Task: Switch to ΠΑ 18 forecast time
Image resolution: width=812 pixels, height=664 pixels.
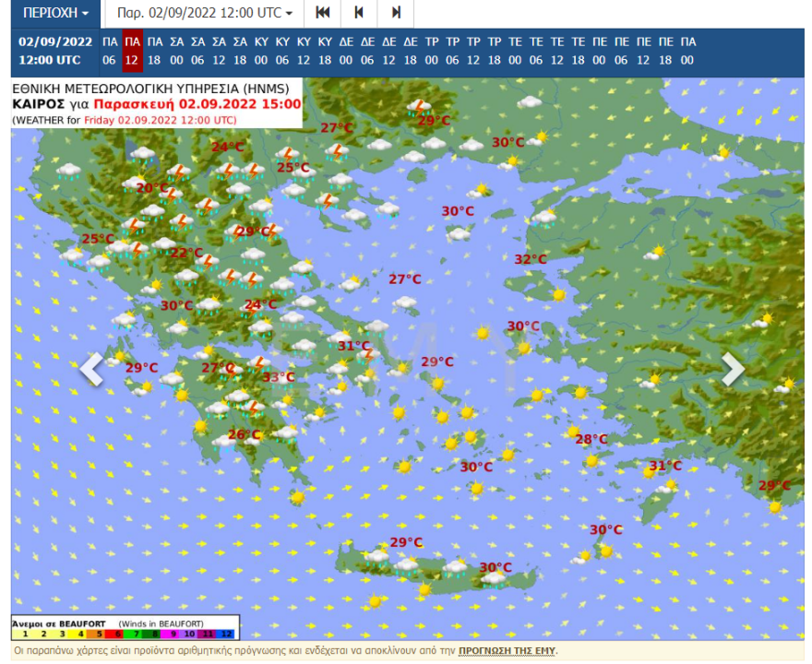Action: coord(155,51)
